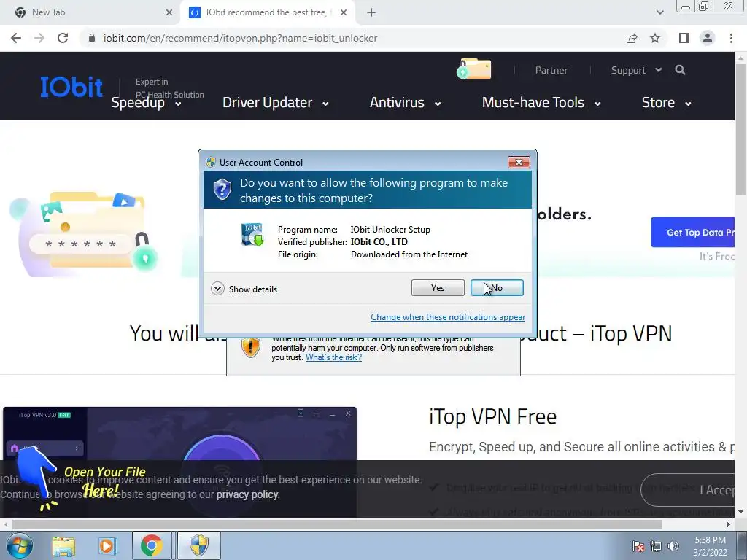Click the website search magnifier

[681, 71]
